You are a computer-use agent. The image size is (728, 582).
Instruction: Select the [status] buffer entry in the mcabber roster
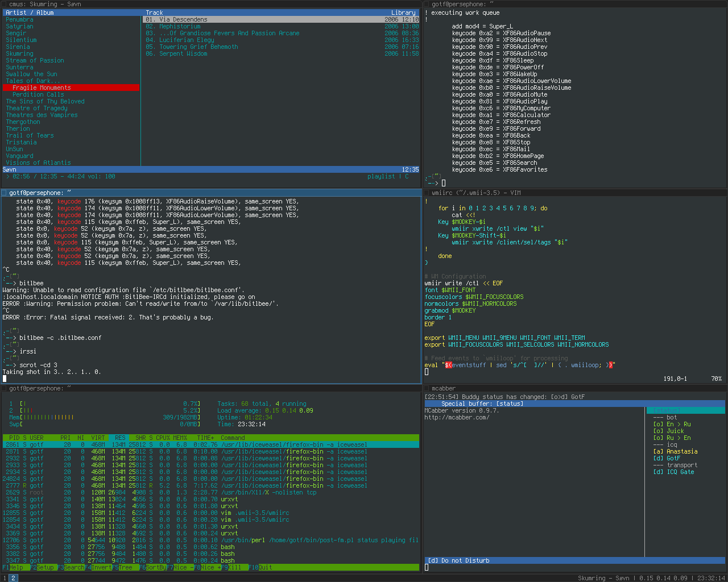[x=685, y=410]
